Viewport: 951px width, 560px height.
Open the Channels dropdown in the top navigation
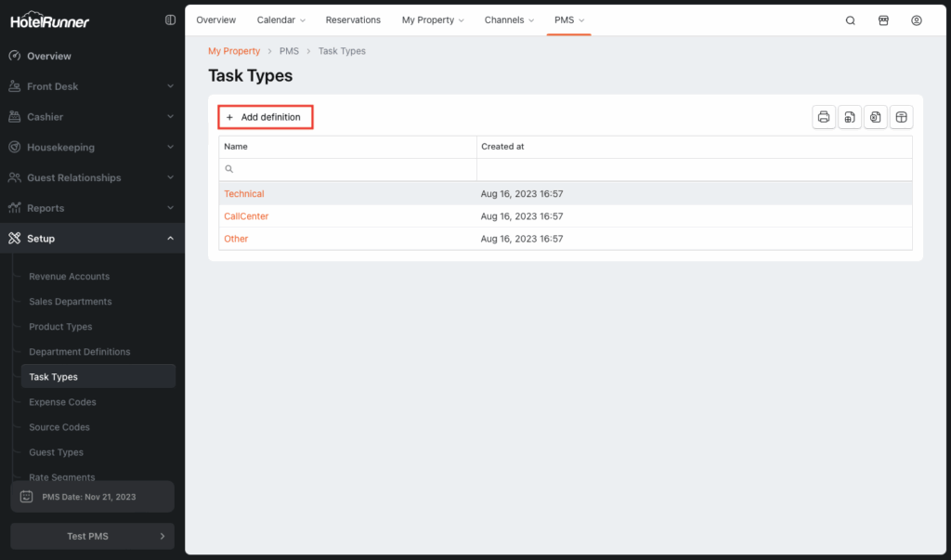(x=509, y=20)
